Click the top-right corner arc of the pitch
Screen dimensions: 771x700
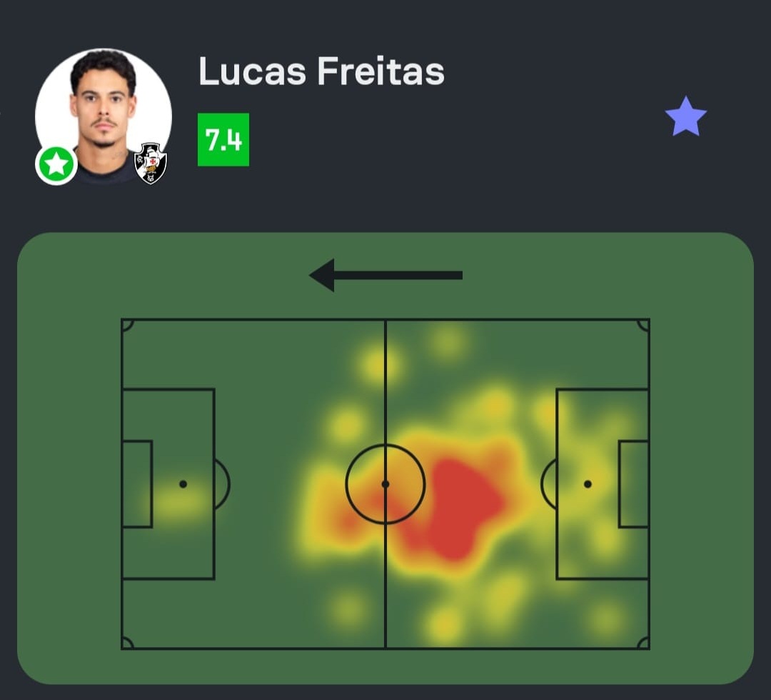coord(644,324)
